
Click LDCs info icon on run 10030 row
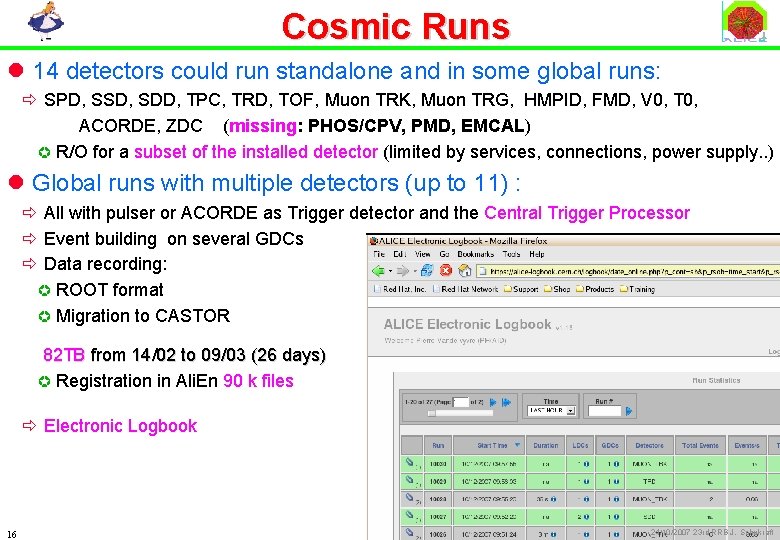point(586,464)
